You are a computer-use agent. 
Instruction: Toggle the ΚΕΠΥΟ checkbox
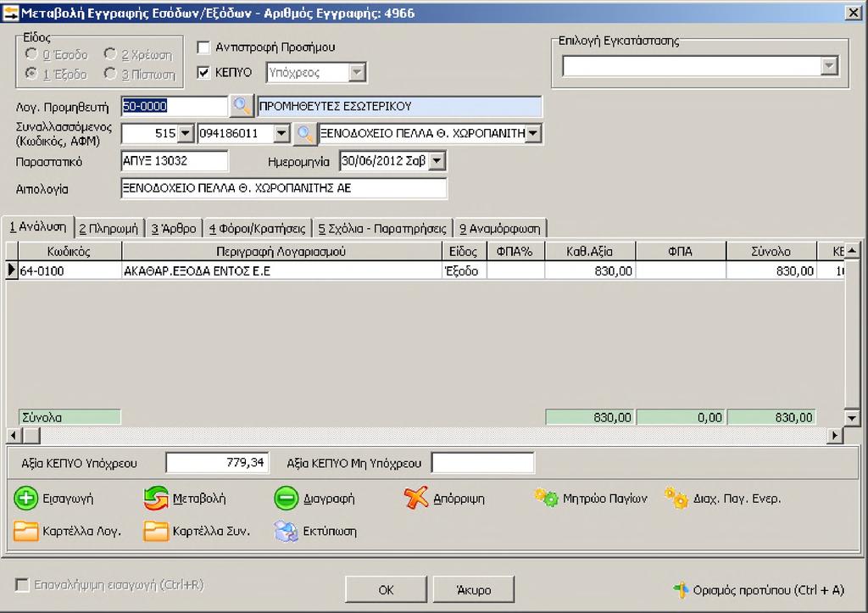(203, 73)
